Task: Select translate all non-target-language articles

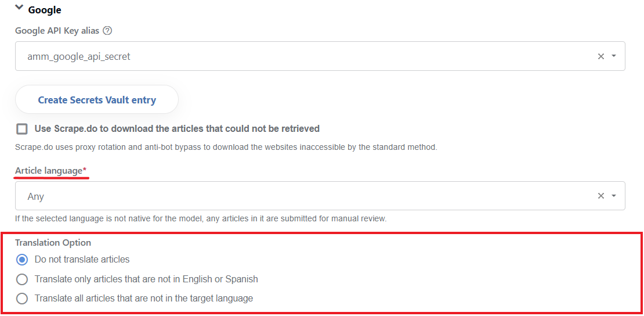Action: 22,299
